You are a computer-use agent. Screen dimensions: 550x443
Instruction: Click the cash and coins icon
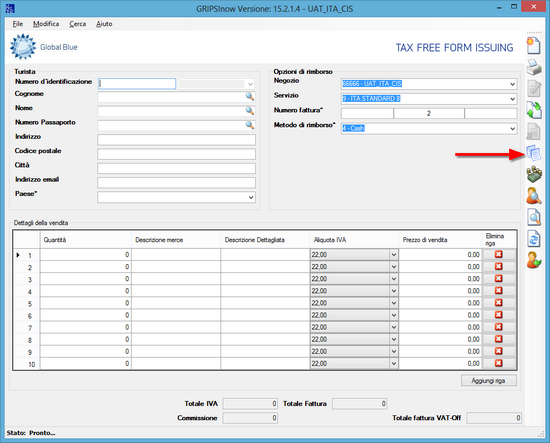coord(534,174)
